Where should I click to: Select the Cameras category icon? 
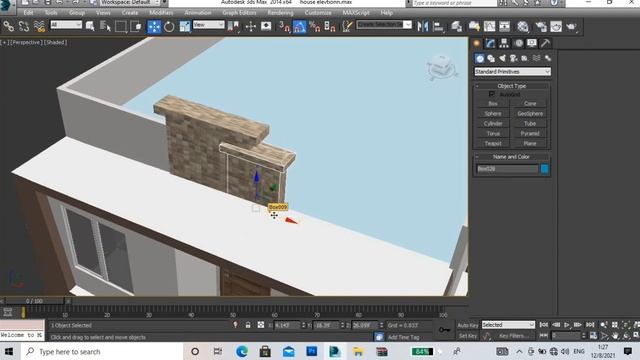513,58
